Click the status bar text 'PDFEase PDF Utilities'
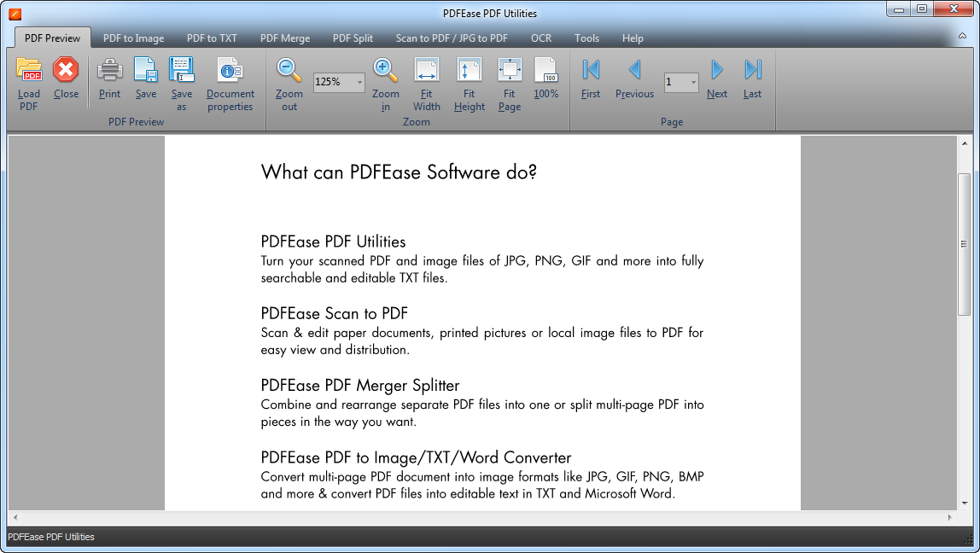This screenshot has width=980, height=553. coord(51,537)
